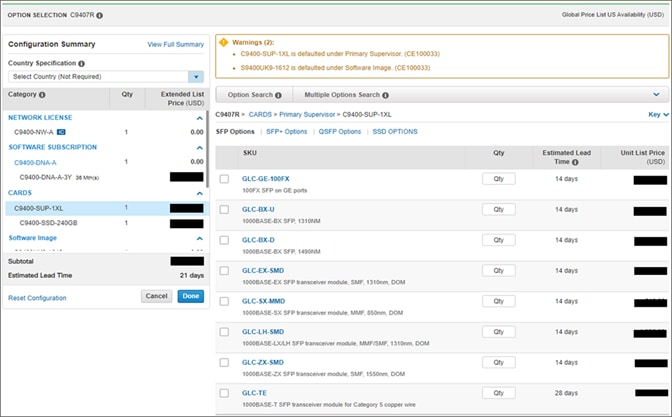Click Qty field for GLC-GE-100FX

(499, 179)
